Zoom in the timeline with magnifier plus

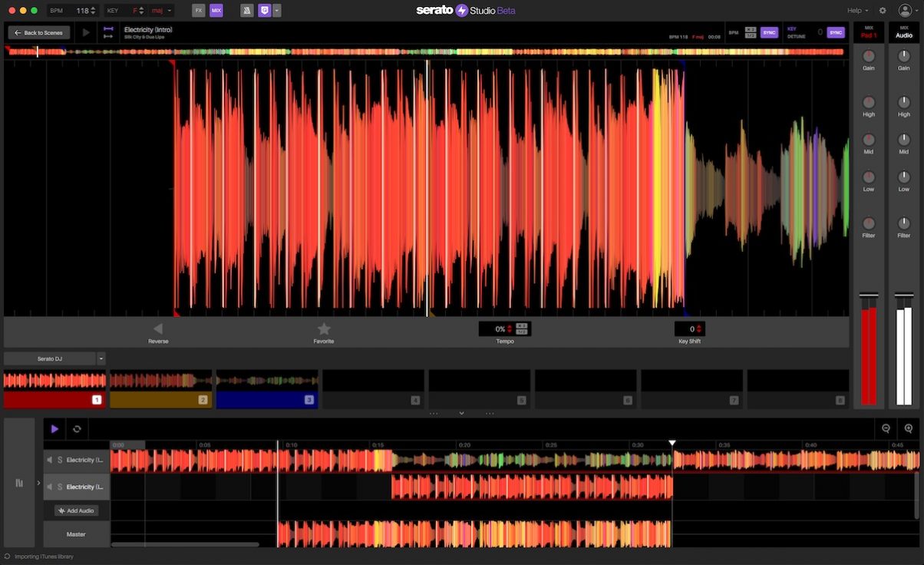coord(909,429)
